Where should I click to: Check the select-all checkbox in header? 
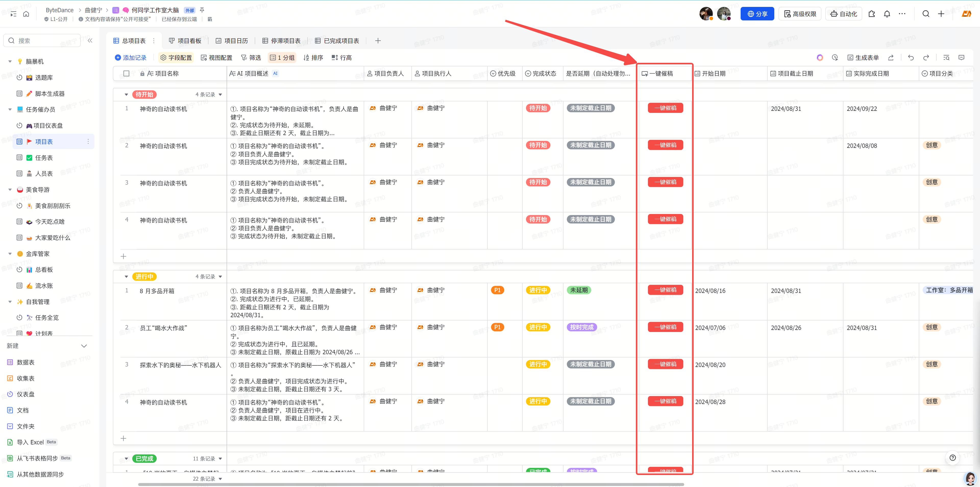(126, 74)
